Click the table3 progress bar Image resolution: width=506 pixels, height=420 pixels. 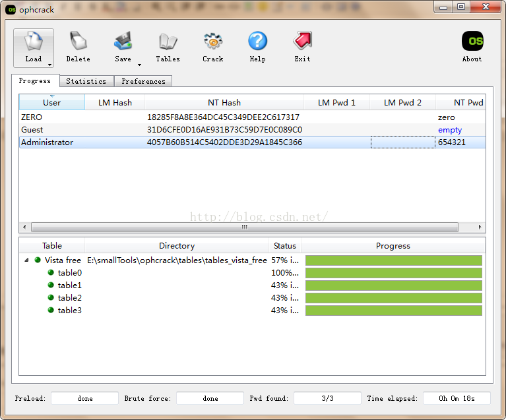click(394, 311)
